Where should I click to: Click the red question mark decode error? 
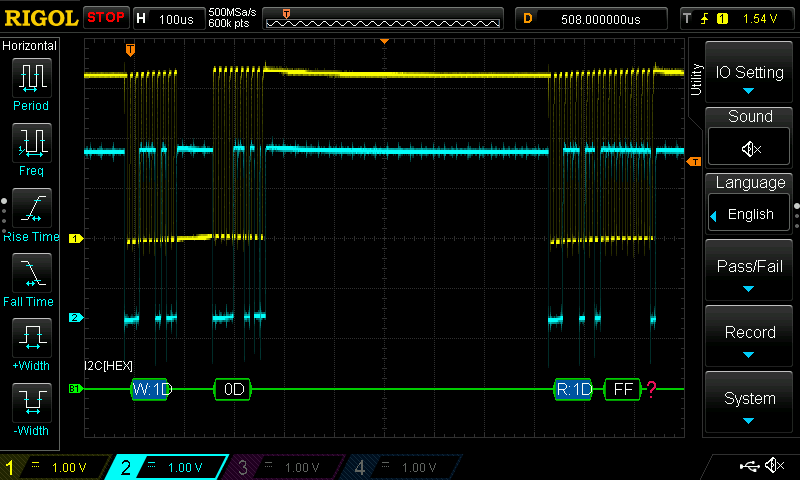click(x=651, y=389)
